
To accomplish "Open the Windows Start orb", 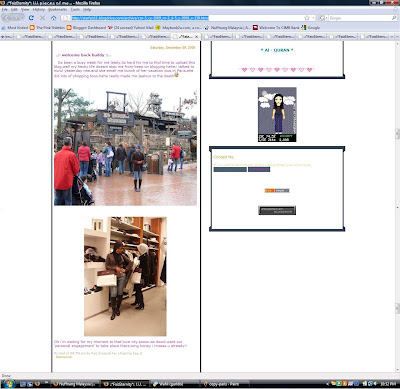I will click(x=8, y=384).
